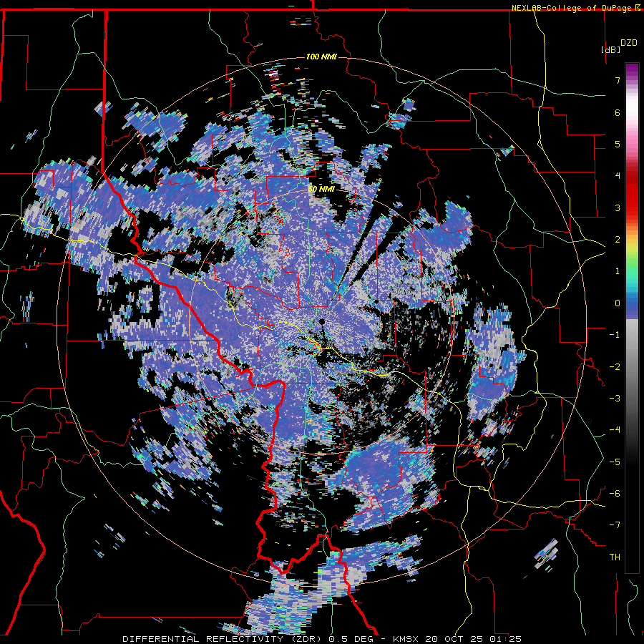Click the -1 value on the scale
This screenshot has height=644, width=644.
[x=615, y=335]
